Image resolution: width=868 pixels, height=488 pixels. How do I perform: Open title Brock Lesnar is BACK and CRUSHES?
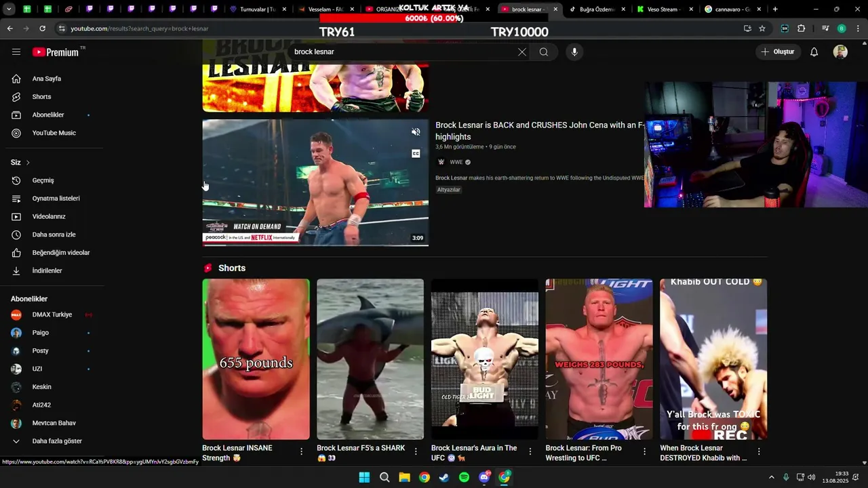pos(540,131)
